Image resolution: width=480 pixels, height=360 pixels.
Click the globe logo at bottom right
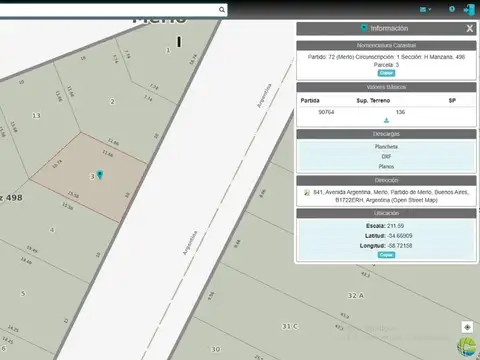tap(467, 347)
